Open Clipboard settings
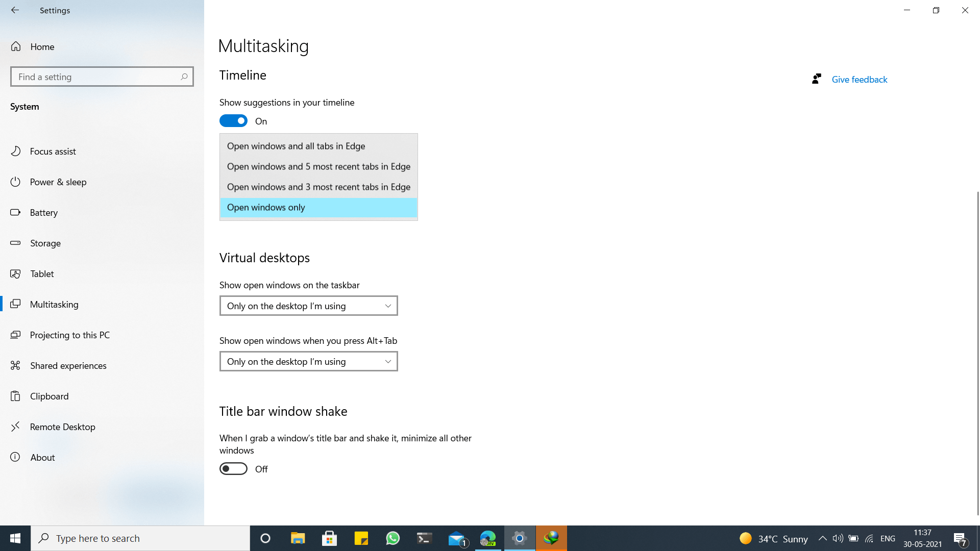The width and height of the screenshot is (980, 551). tap(102, 396)
